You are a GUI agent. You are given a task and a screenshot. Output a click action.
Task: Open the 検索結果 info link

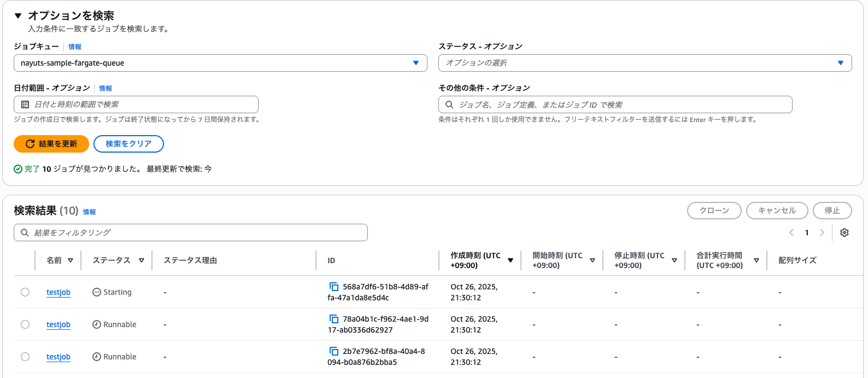click(x=89, y=212)
